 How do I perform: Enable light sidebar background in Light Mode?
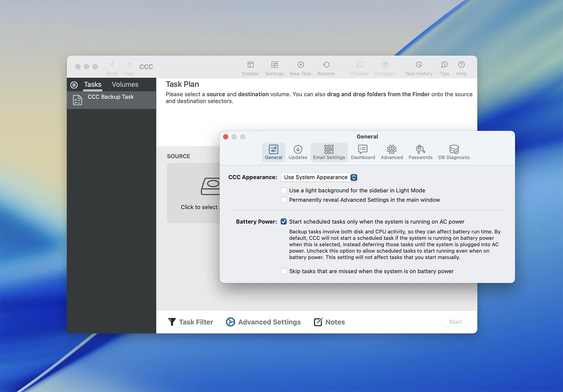(284, 190)
